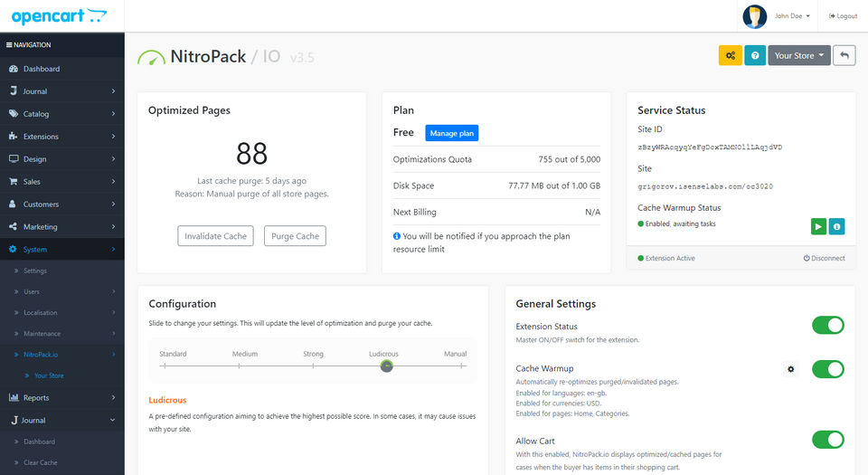Open the John Doe user menu
Screen dimensions: 868x475
click(x=792, y=16)
